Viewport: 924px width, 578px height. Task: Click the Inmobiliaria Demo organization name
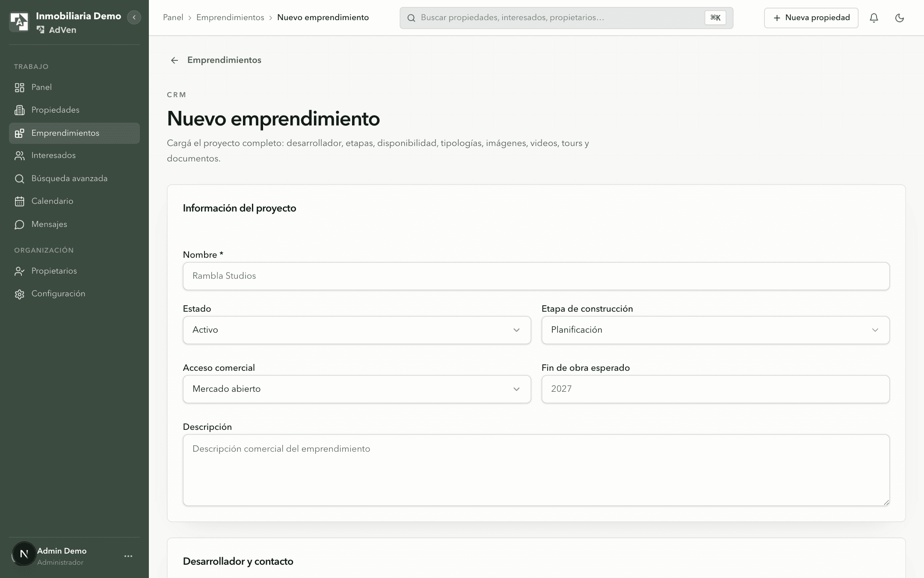78,16
